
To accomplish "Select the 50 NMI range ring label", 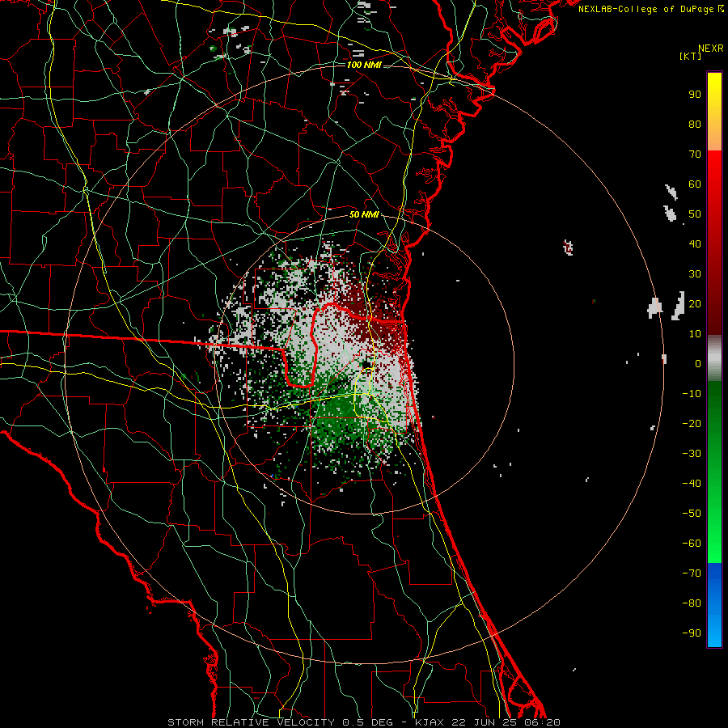I will coord(364,214).
